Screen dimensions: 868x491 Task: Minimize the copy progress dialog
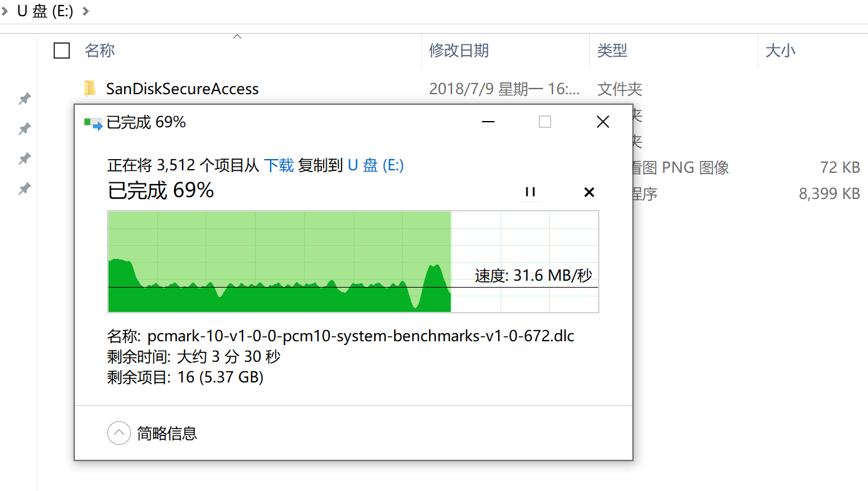pos(488,122)
